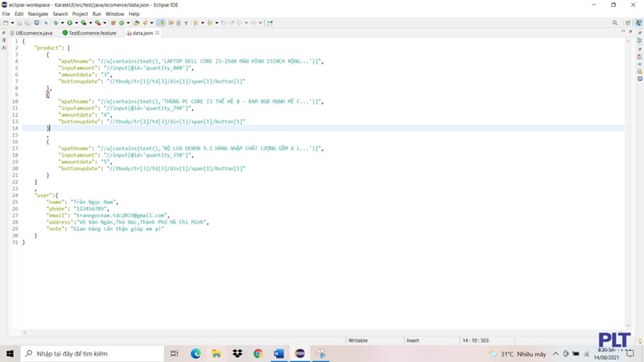Open the Help menu
This screenshot has height=362, width=644.
pos(134,14)
